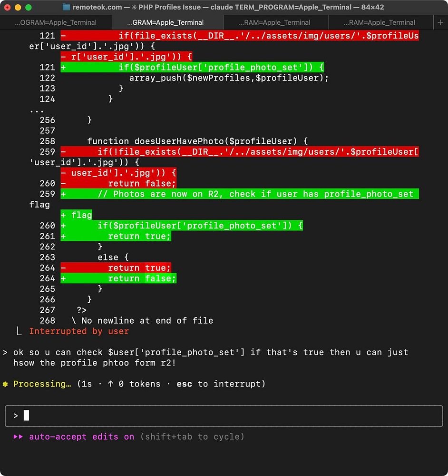This screenshot has height=476, width=448.
Task: Open the fourth RAM=Apple_Terminal tab
Action: pyautogui.click(x=380, y=22)
